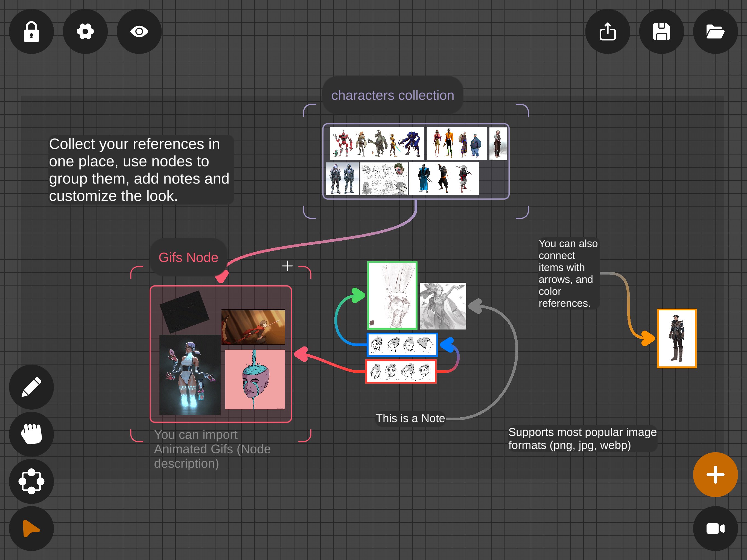747x560 pixels.
Task: Select the green-bordered sketch image
Action: click(x=392, y=295)
